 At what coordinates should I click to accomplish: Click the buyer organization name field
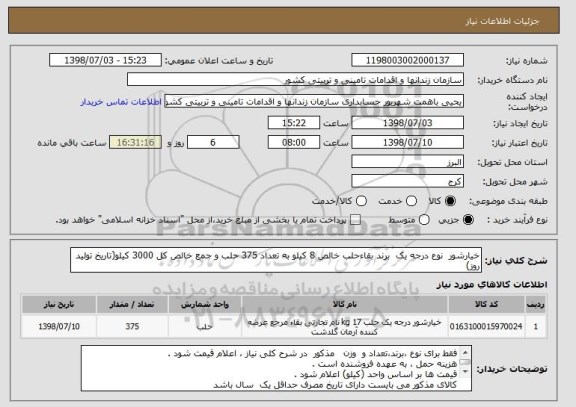295,79
